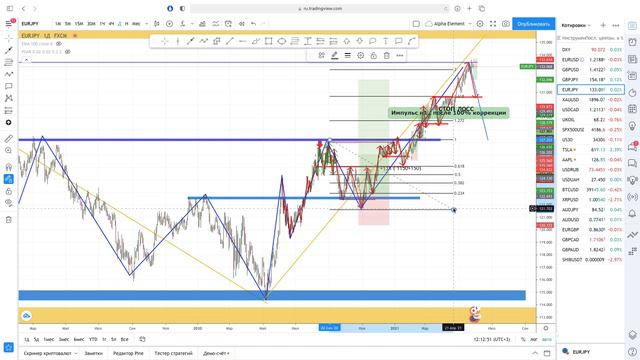Open go-to-date calendar icon
This screenshot has width=640, height=360.
142,339
